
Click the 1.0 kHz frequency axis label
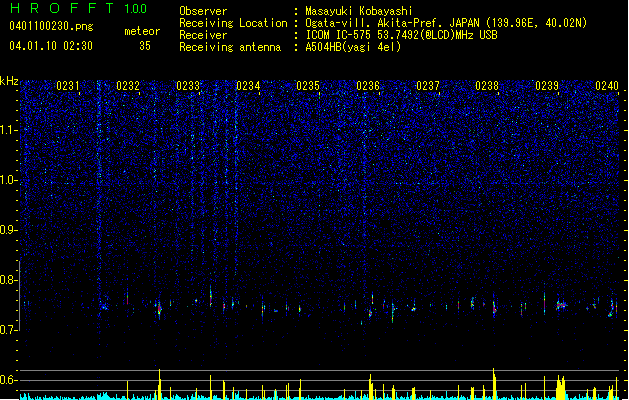point(8,180)
